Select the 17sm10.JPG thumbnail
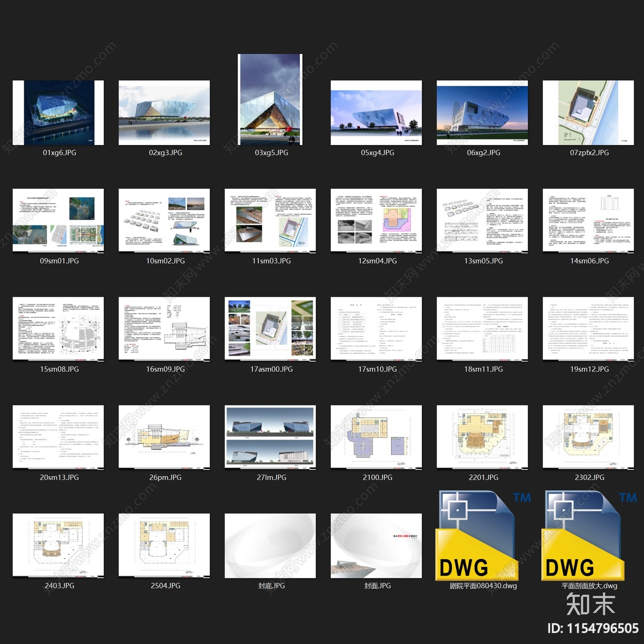This screenshot has height=644, width=644. coord(376,329)
